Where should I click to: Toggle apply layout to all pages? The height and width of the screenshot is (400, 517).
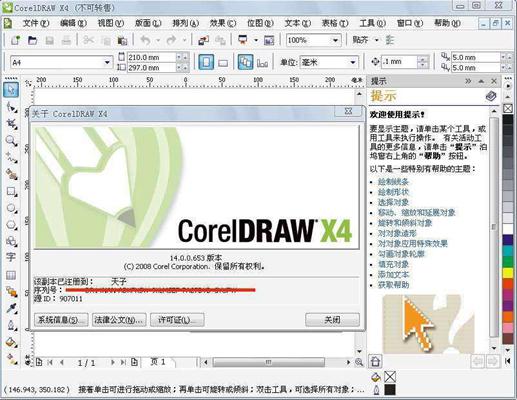pos(246,62)
